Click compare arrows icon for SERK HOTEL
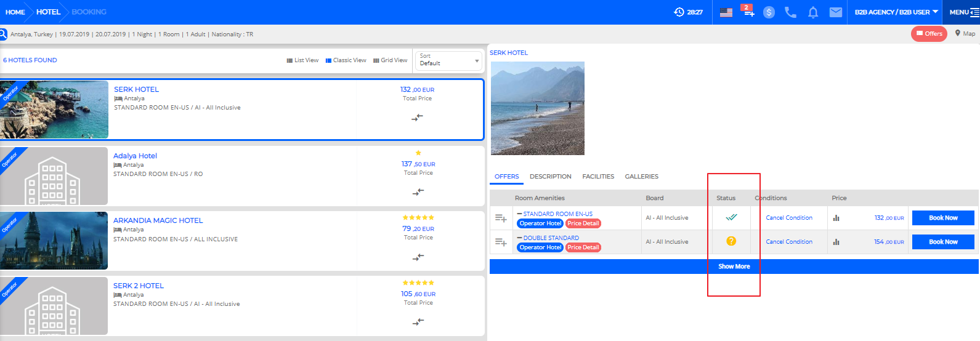 (417, 117)
